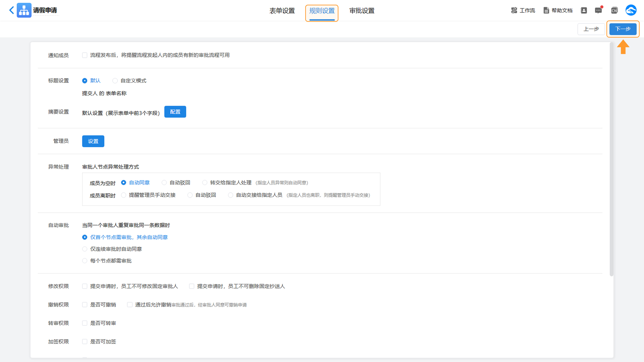Click 审批人节点异常处理方式 heading text
The height and width of the screenshot is (362, 644).
pyautogui.click(x=111, y=167)
